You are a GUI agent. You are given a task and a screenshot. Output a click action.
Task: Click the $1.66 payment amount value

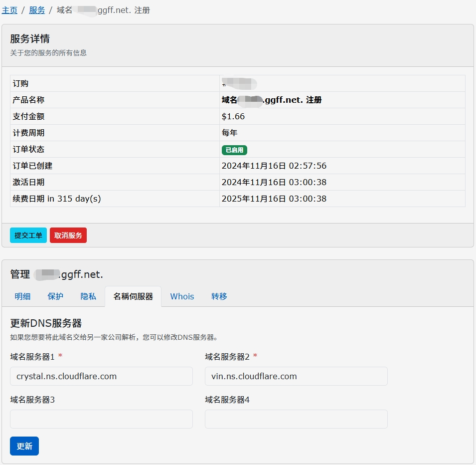point(233,116)
